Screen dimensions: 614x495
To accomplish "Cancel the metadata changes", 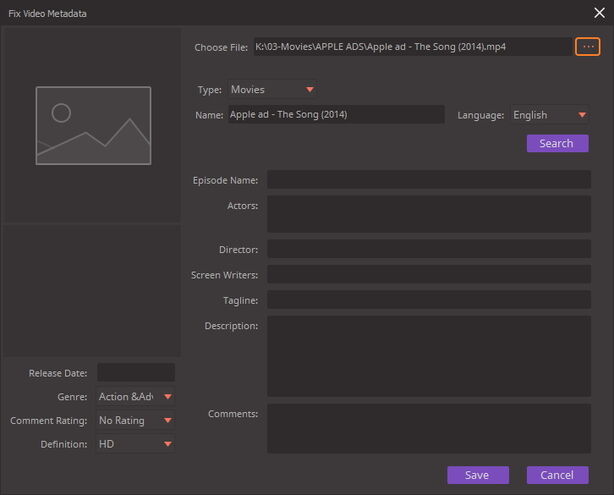I will (557, 475).
